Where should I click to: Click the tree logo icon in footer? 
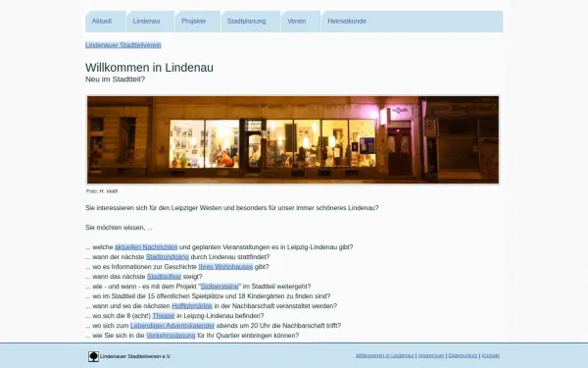click(x=93, y=356)
